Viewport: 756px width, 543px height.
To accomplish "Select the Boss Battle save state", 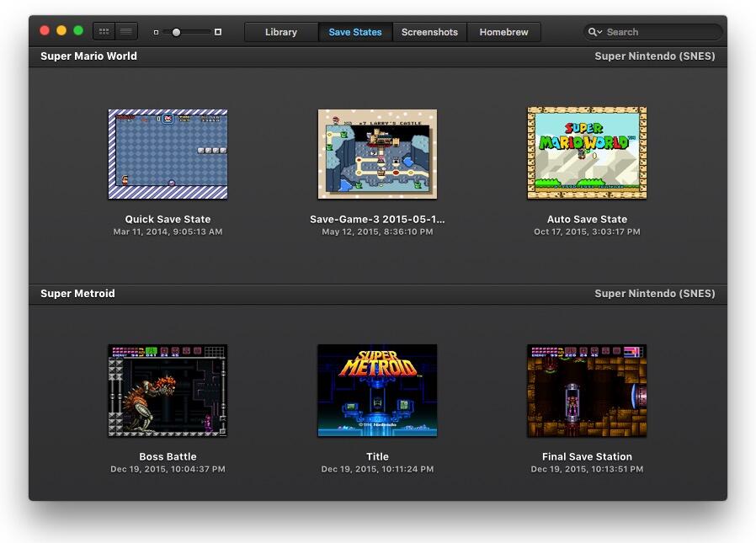I will [x=167, y=391].
